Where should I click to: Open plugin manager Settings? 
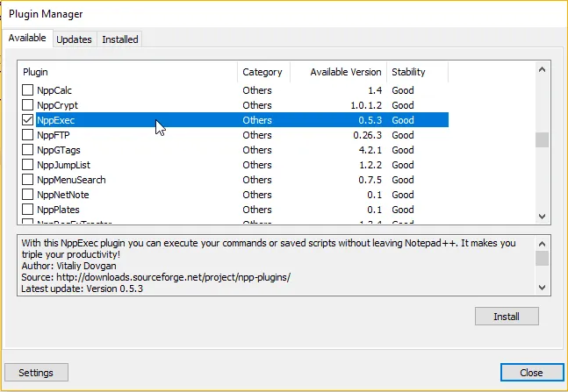click(36, 373)
